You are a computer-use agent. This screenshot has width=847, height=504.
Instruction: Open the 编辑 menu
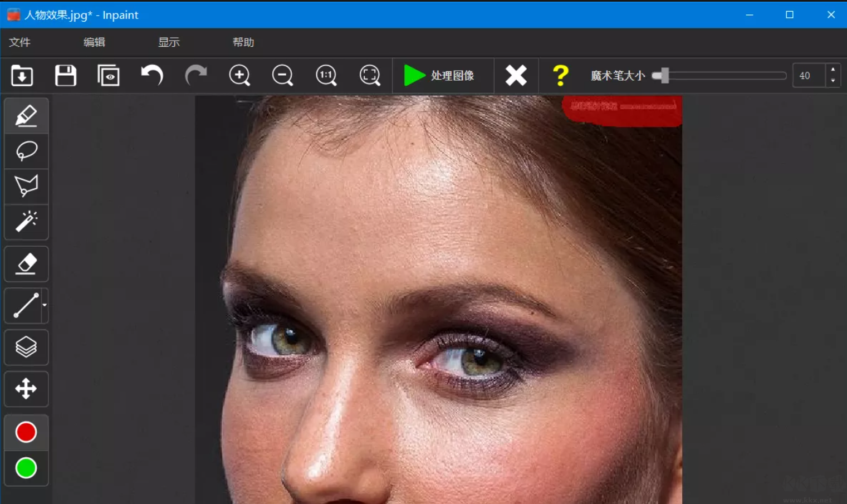click(x=93, y=42)
